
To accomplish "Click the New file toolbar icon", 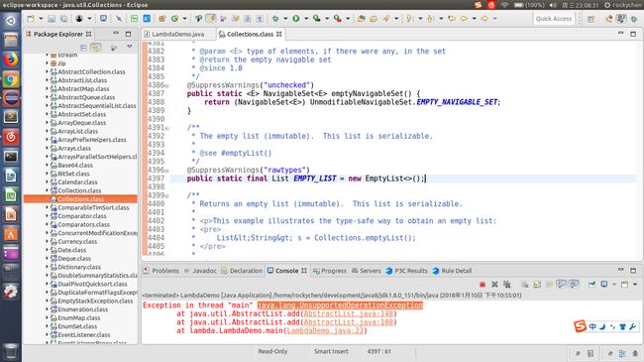I will 31,19.
